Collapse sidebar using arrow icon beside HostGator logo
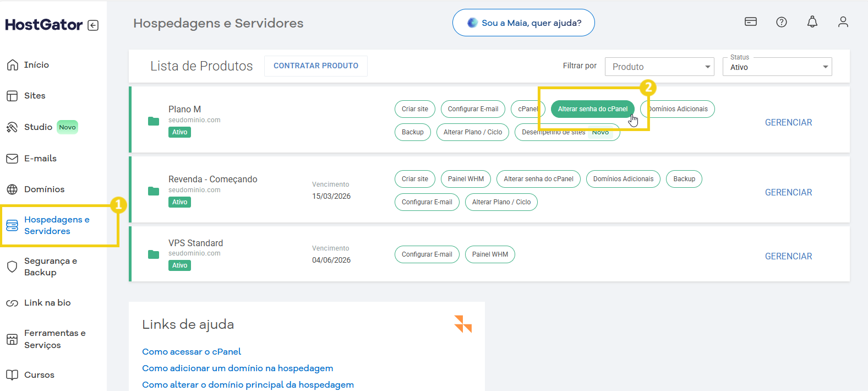This screenshot has height=391, width=868. (x=93, y=25)
